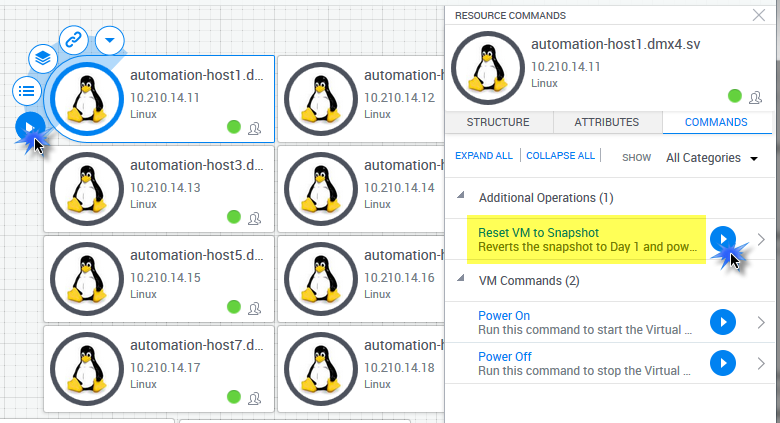The image size is (780, 423).
Task: Click the Power Off command link
Action: tap(504, 357)
